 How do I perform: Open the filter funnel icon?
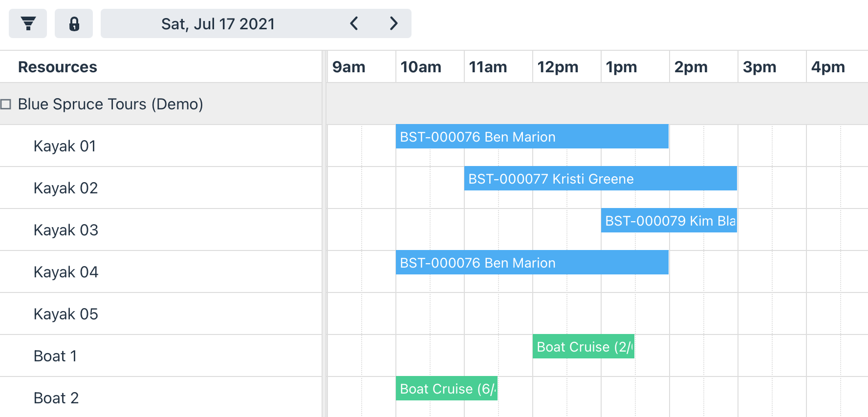(28, 23)
